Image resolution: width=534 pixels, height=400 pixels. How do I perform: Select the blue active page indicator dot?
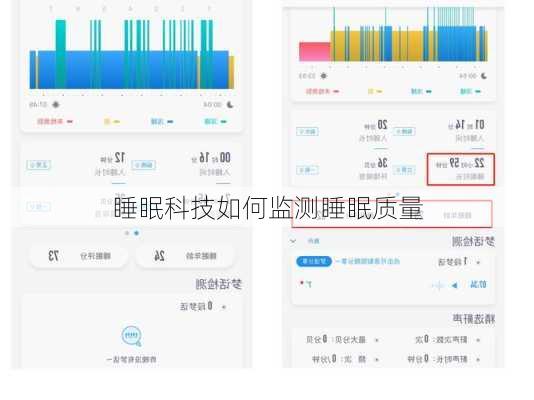click(137, 233)
